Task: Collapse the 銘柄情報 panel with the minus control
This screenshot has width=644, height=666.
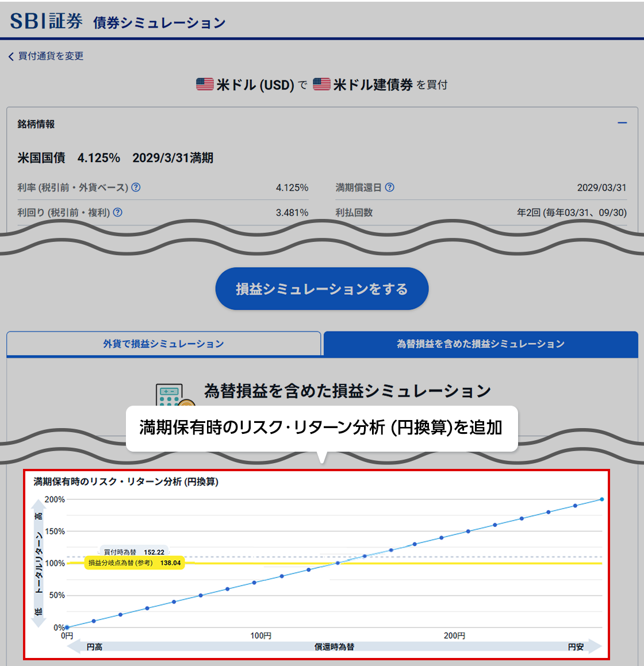Action: (622, 122)
